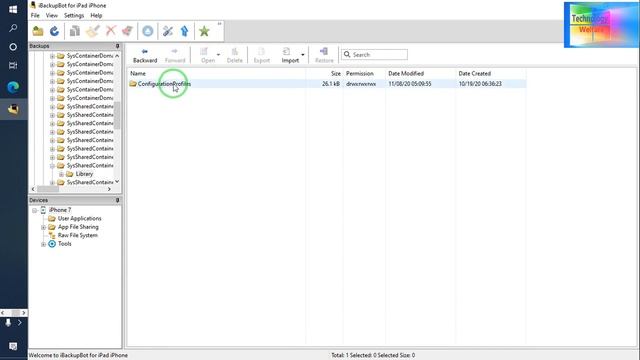Click the 11/08/20 date modified cell
This screenshot has width=640, height=360.
coord(410,84)
